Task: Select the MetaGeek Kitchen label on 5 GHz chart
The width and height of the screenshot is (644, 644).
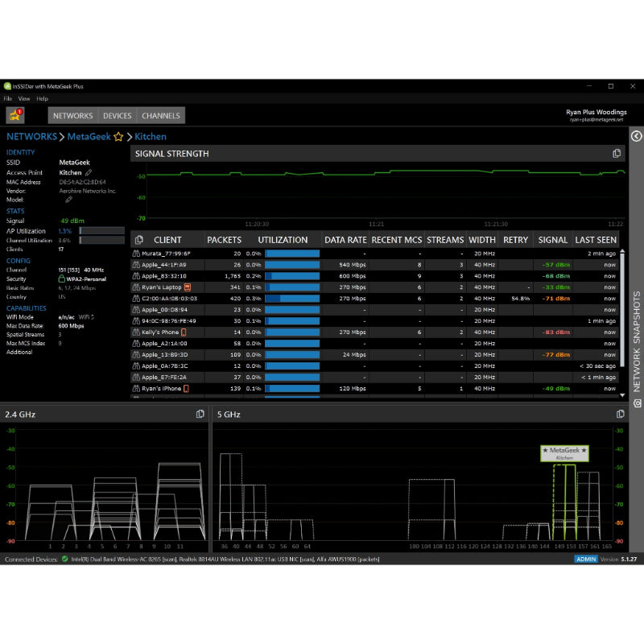Action: tap(564, 453)
